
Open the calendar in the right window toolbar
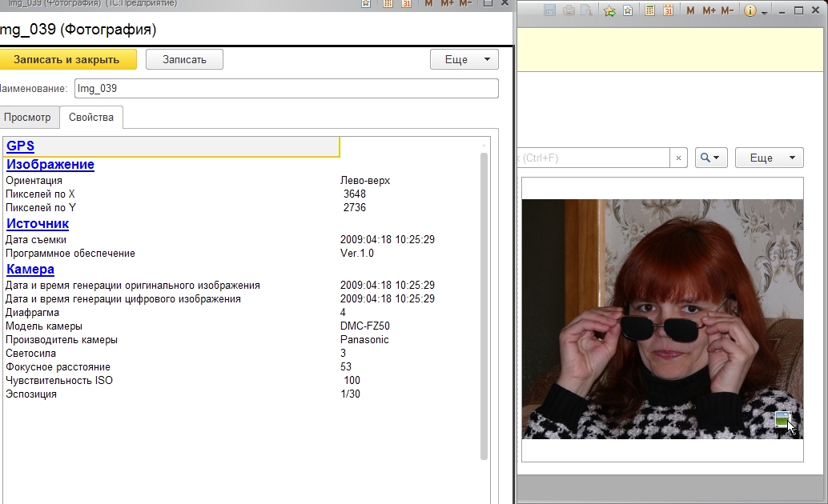coord(667,11)
